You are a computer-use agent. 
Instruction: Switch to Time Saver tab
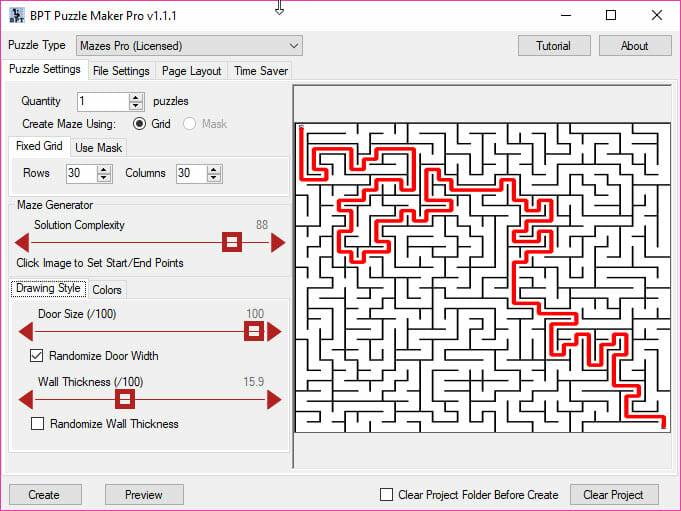click(x=261, y=71)
